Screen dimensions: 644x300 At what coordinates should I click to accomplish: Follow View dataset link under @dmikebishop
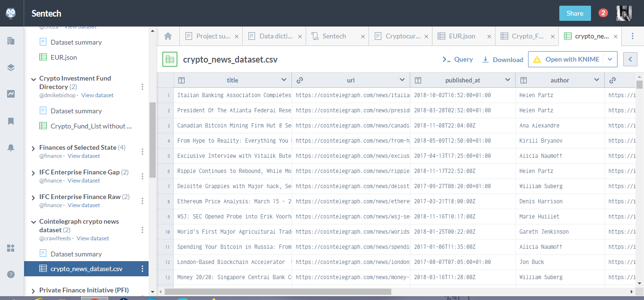tap(97, 95)
